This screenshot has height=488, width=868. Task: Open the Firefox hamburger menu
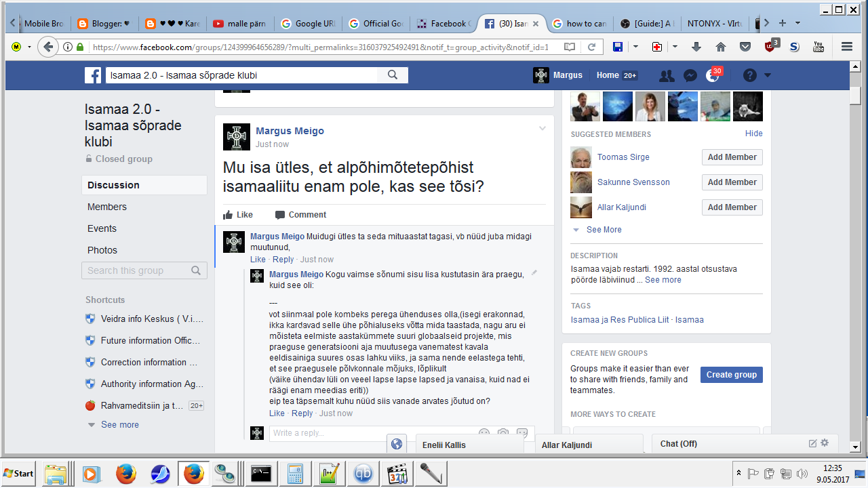tap(846, 47)
